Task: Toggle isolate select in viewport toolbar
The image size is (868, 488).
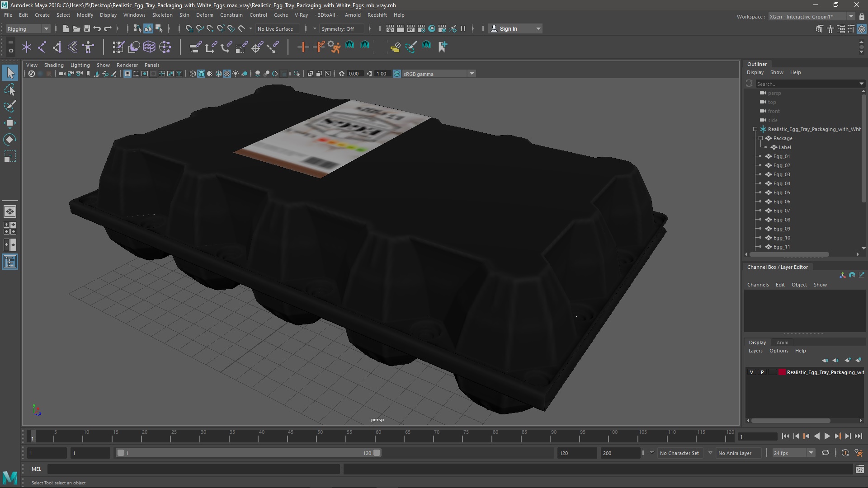Action: [297, 74]
